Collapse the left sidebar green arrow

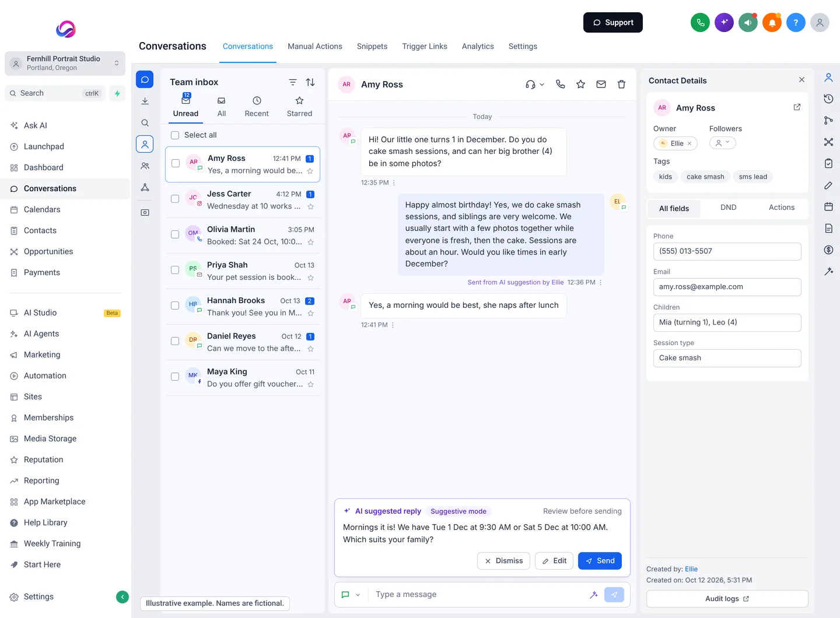(x=123, y=596)
